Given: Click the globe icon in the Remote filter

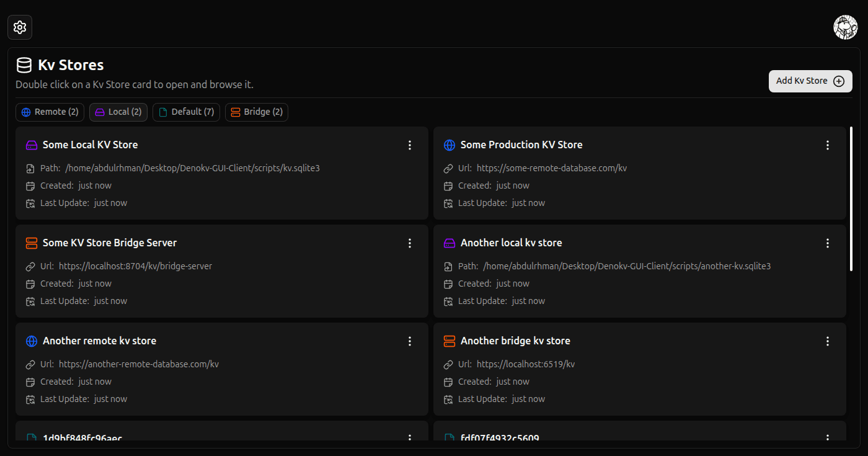Looking at the screenshot, I should (26, 112).
